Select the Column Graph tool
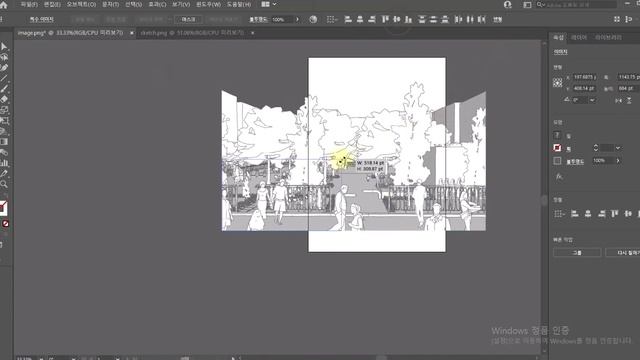This screenshot has height=360, width=640. tap(4, 163)
